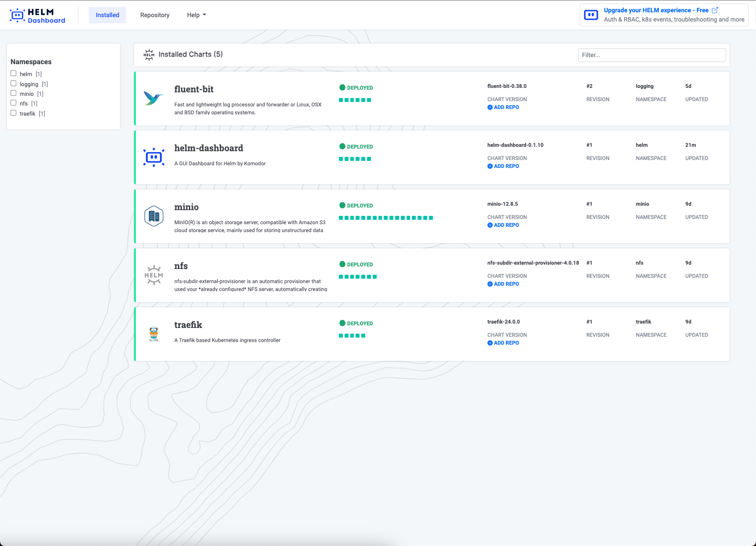Open the helm-dashboard chart title
The height and width of the screenshot is (546, 756).
(208, 148)
